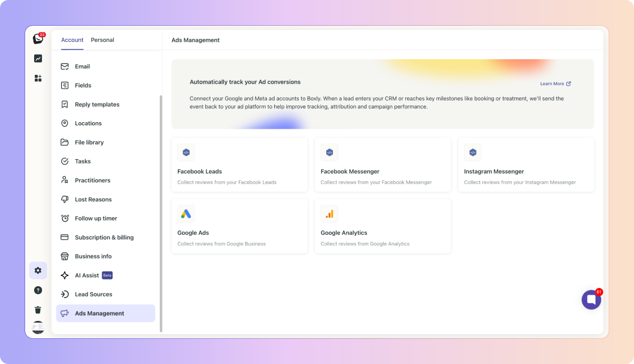Open Tasks menu item
This screenshot has height=364, width=634.
(x=105, y=162)
